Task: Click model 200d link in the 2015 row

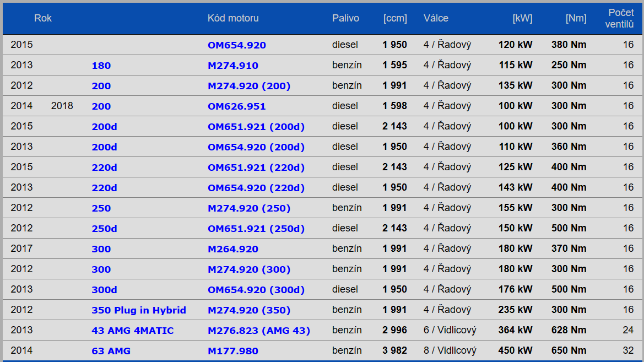Action: (x=104, y=127)
